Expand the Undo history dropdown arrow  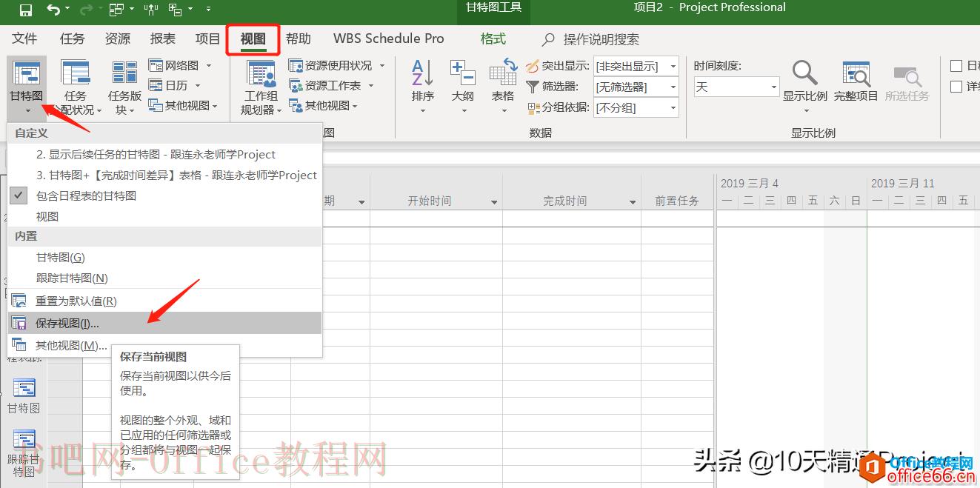[67, 10]
